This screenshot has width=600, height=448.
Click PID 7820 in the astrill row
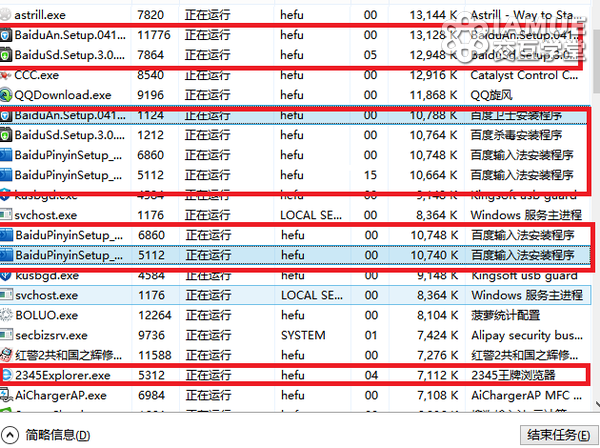(x=150, y=15)
